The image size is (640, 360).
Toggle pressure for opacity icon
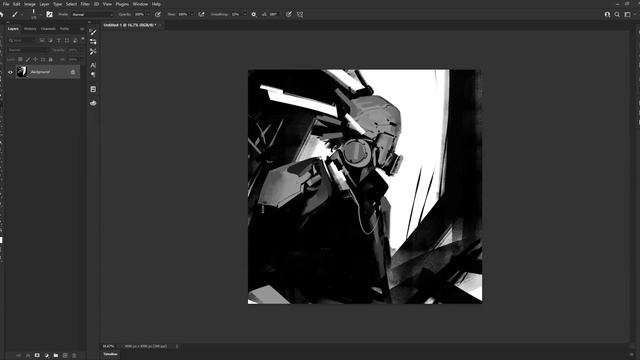158,14
